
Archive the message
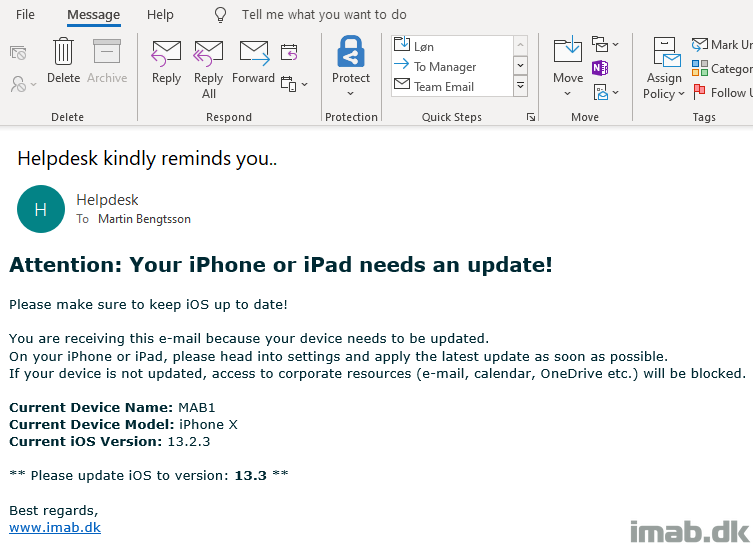click(x=107, y=61)
